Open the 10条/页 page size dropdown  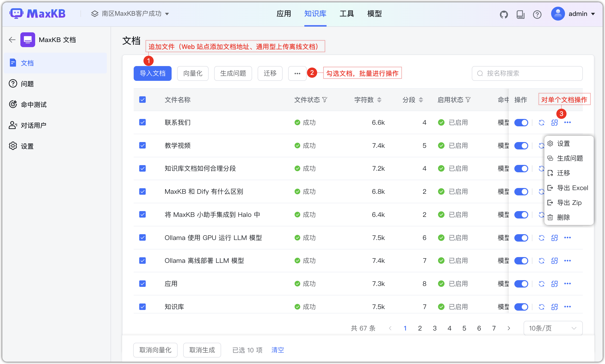coord(553,328)
